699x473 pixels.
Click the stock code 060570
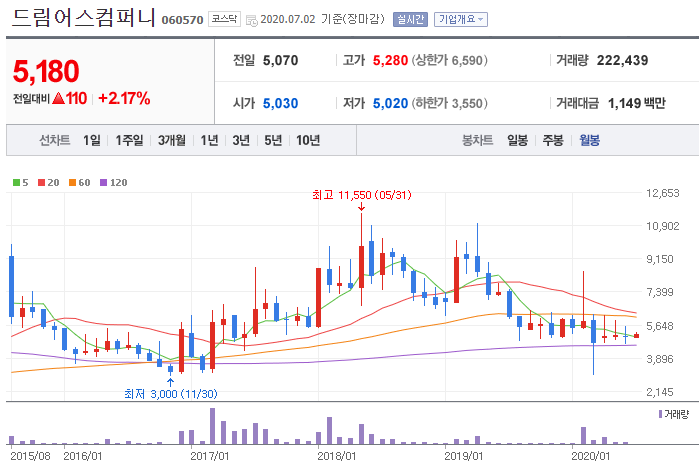(x=182, y=20)
